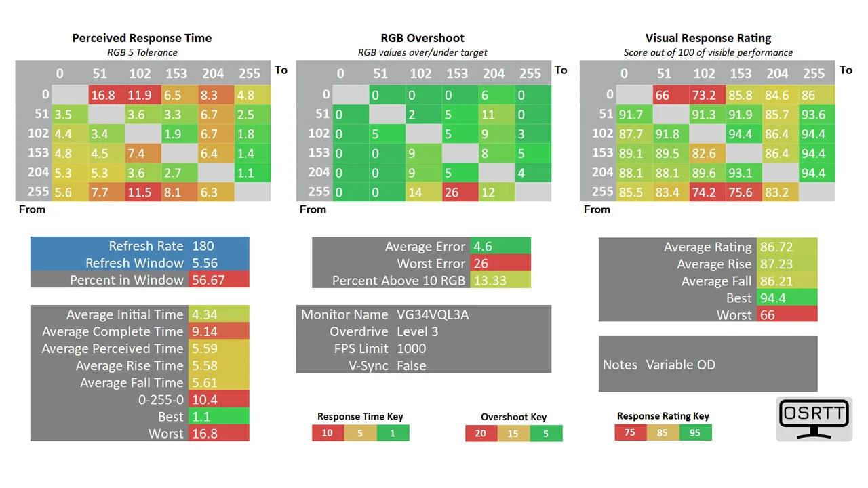Viewport: 868px width, 488px height.
Task: Click the OSRTT monitor logo
Action: point(814,419)
